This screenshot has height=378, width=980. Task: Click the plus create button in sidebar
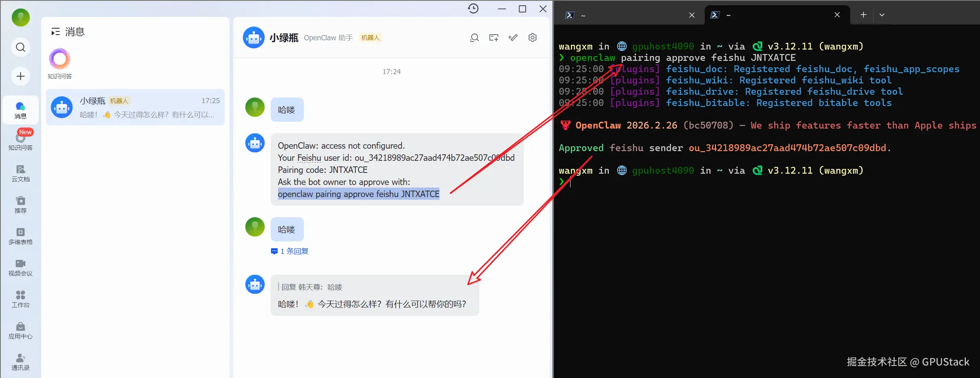coord(21,76)
